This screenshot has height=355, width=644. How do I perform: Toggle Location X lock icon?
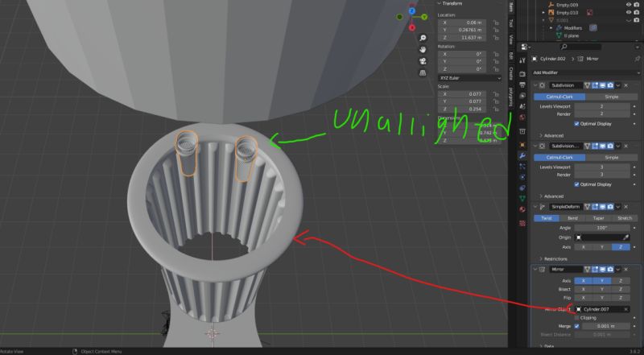496,23
